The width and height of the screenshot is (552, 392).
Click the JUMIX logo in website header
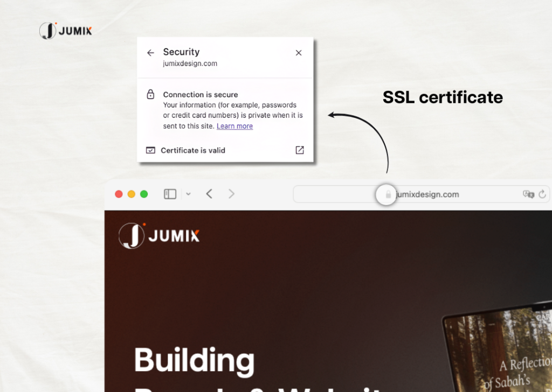tap(159, 236)
